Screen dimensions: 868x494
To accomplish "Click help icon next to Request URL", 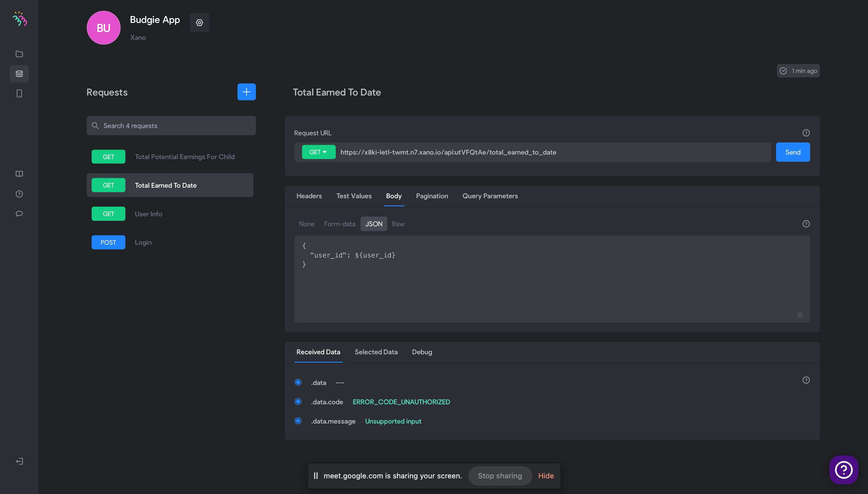I will (806, 133).
